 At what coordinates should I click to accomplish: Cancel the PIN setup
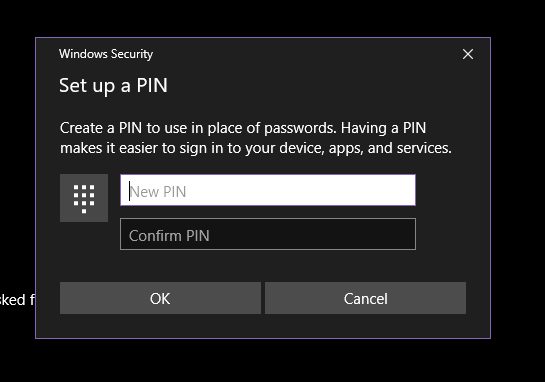[365, 298]
